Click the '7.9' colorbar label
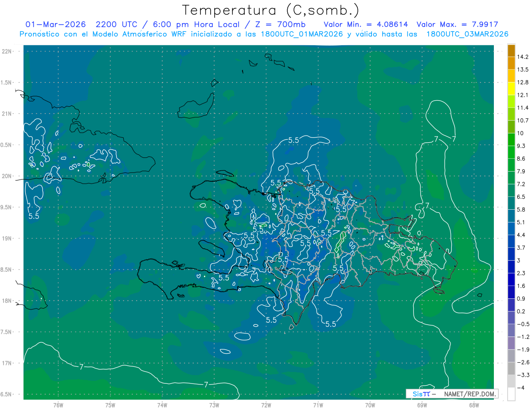Image resolution: width=532 pixels, height=411 pixels. pyautogui.click(x=521, y=172)
